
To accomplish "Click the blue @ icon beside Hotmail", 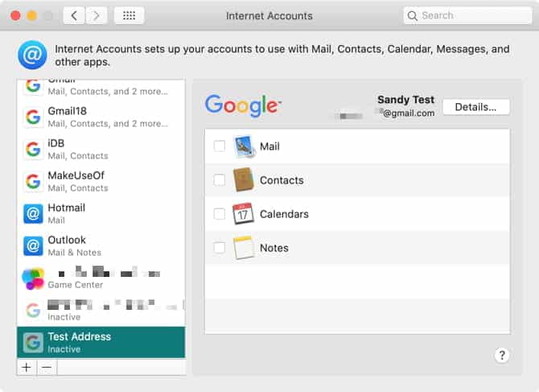I will (33, 213).
